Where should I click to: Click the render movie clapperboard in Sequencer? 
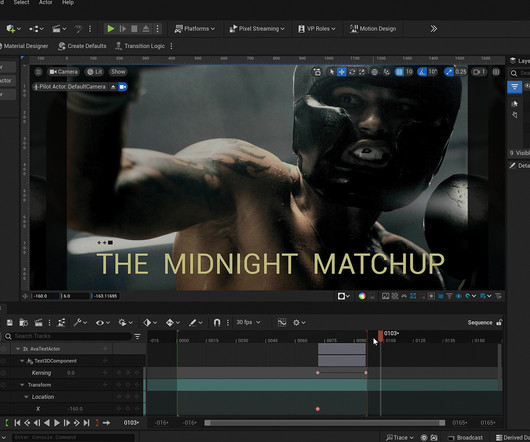pos(39,323)
